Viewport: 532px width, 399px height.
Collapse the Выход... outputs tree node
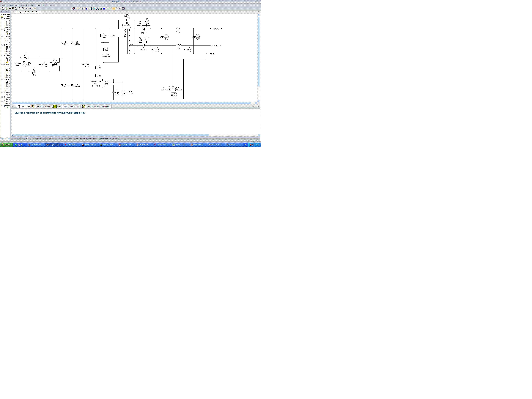click(x=2, y=79)
